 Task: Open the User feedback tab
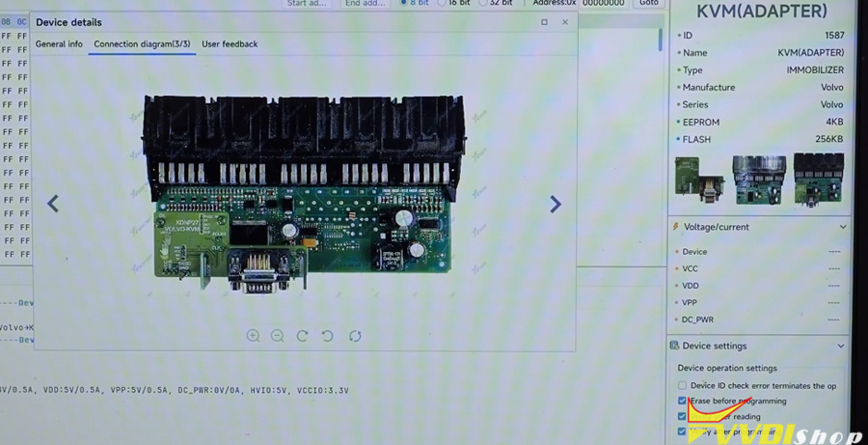(230, 44)
